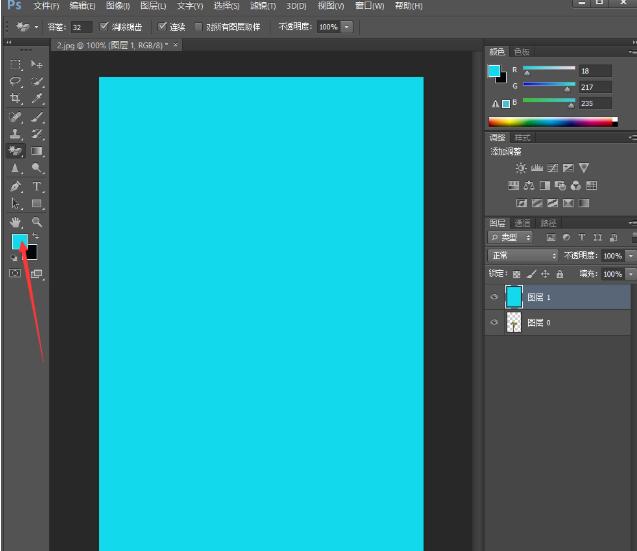
Task: Click the tolerance value input field
Action: pyautogui.click(x=81, y=27)
